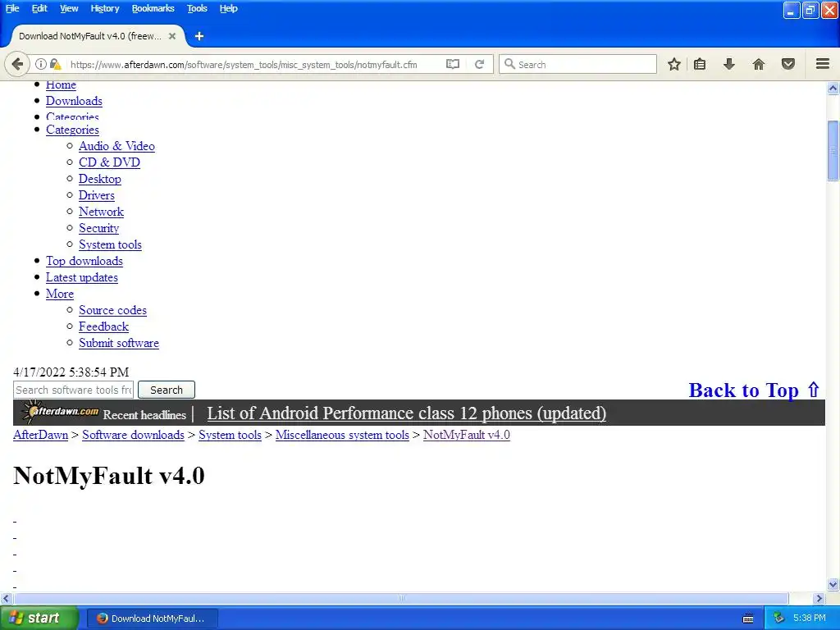Go to Top downloads
This screenshot has height=630, width=840.
pyautogui.click(x=84, y=261)
